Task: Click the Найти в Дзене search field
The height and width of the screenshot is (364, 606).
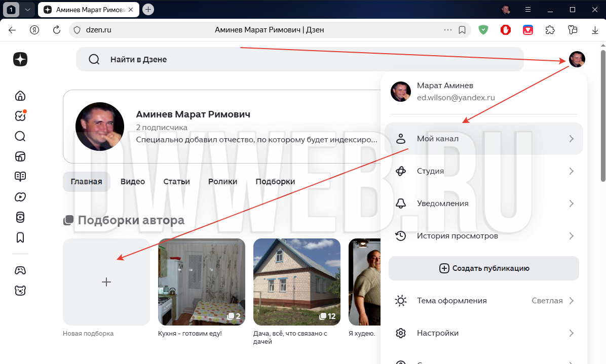Action: (x=299, y=59)
